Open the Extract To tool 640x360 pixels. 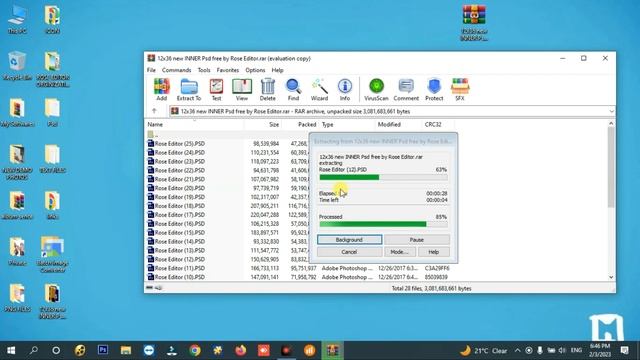tap(189, 89)
